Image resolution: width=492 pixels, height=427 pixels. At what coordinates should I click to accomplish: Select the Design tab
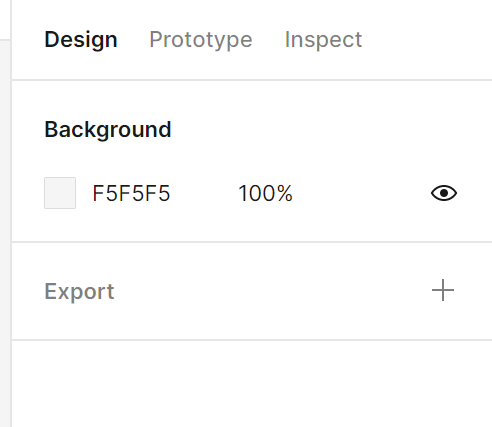tap(81, 40)
